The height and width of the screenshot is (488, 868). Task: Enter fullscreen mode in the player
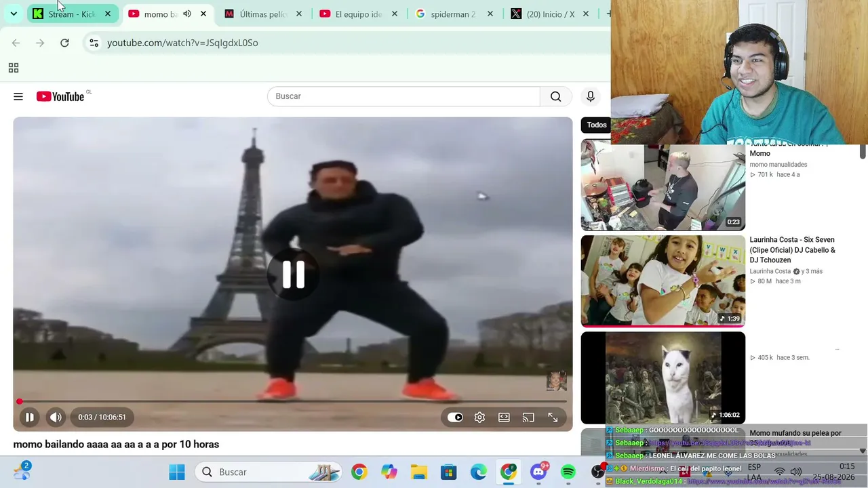tap(553, 418)
